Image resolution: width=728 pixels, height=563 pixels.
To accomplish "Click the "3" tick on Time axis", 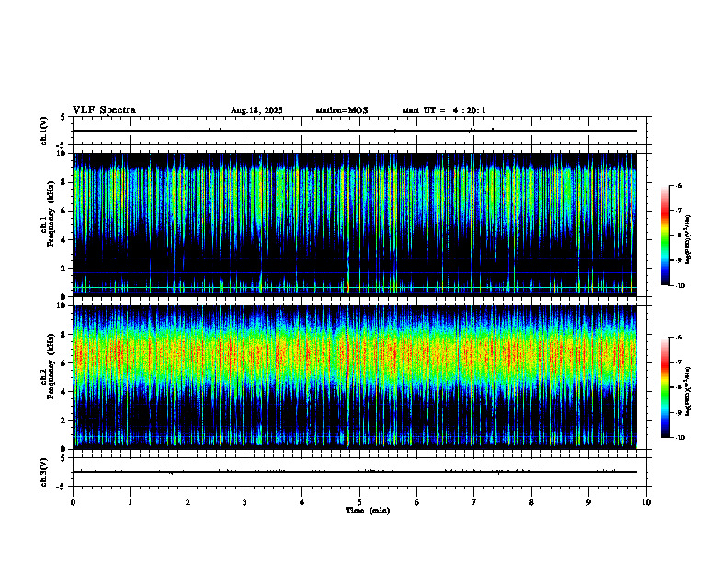I will click(245, 502).
